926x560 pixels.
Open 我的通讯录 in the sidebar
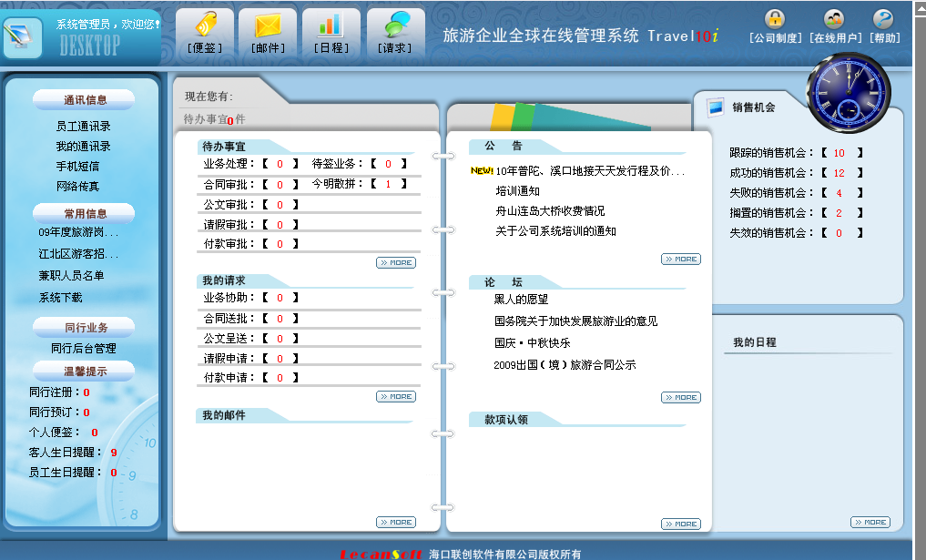point(83,147)
